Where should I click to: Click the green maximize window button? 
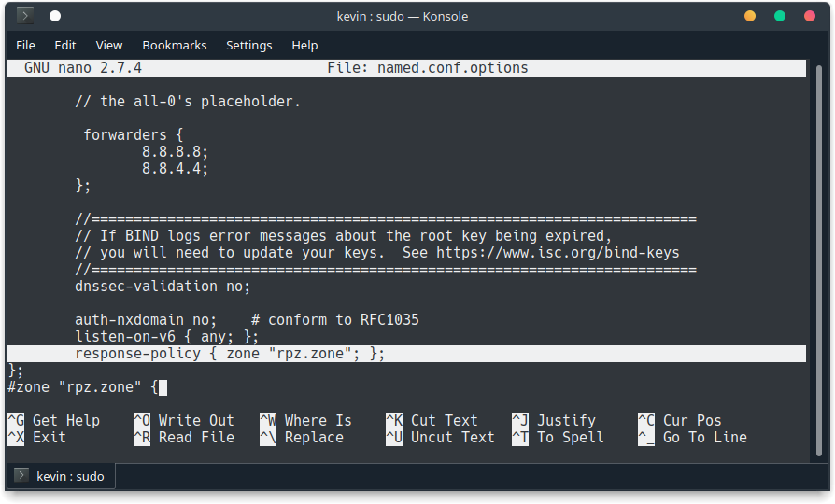[780, 16]
